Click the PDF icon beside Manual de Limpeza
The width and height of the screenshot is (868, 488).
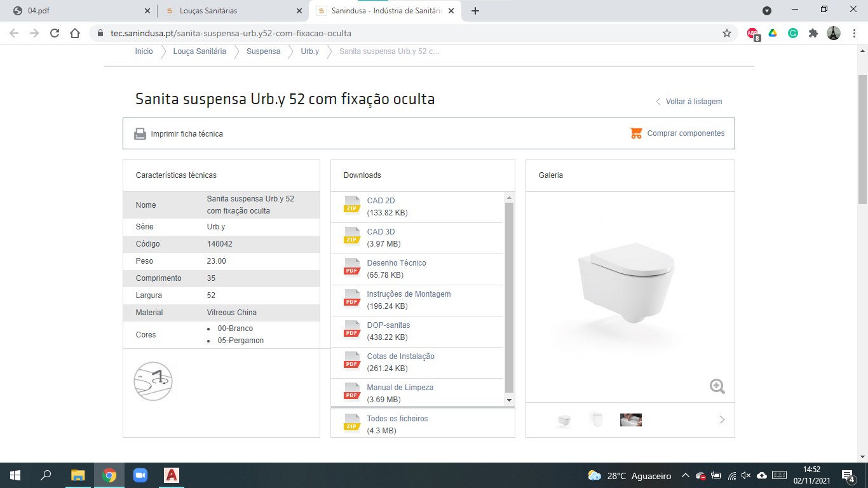[x=352, y=391]
